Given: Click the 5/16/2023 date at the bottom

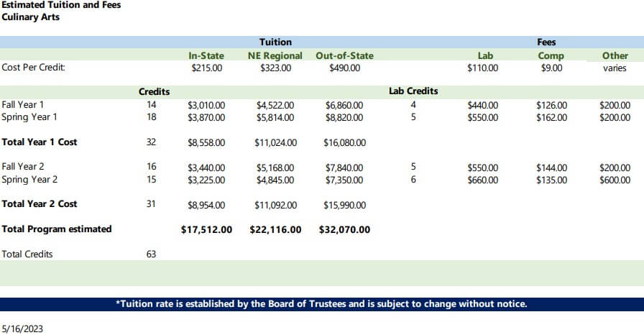Looking at the screenshot, I should click(22, 329).
